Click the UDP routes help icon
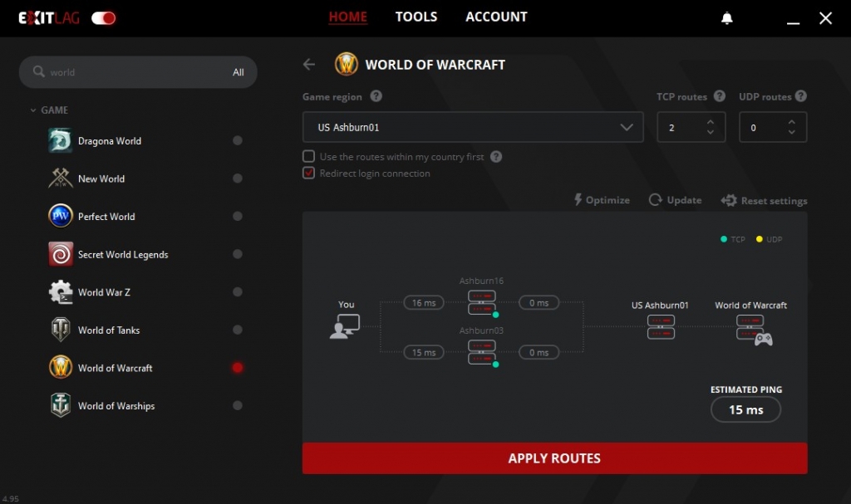This screenshot has height=504, width=851. 801,96
